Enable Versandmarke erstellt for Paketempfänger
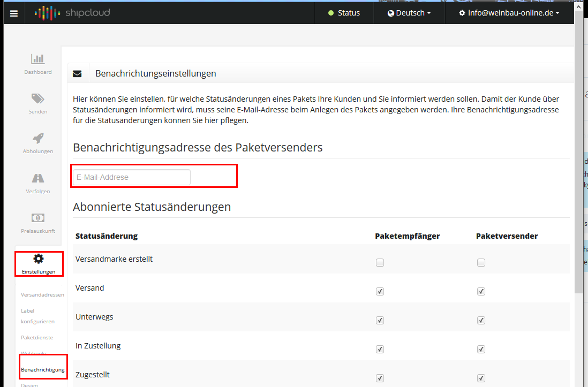This screenshot has width=588, height=387. [x=380, y=263]
